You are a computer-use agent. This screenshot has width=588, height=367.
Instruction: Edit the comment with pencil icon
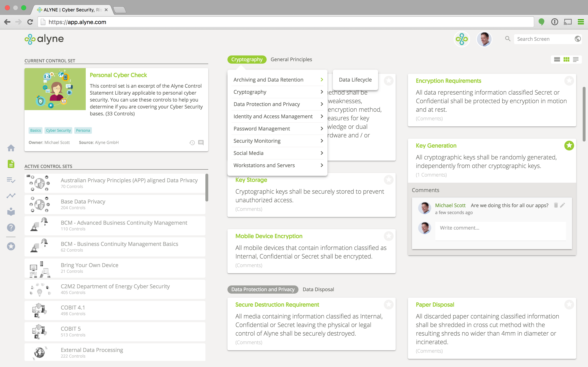[x=562, y=205]
